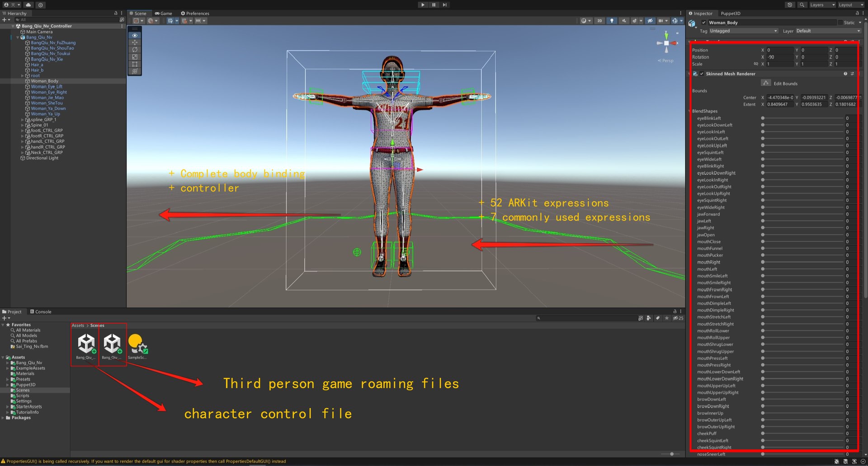Switch to the Preferences tab
The image size is (868, 466).
195,14
